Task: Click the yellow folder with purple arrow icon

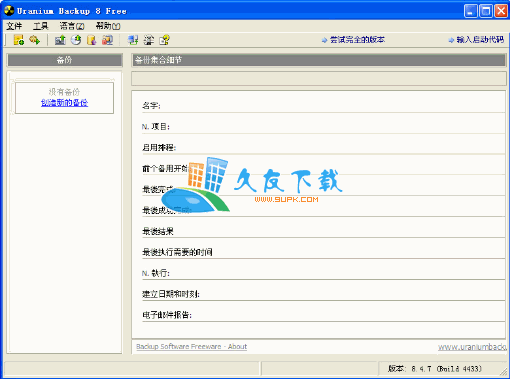Action: (92, 40)
